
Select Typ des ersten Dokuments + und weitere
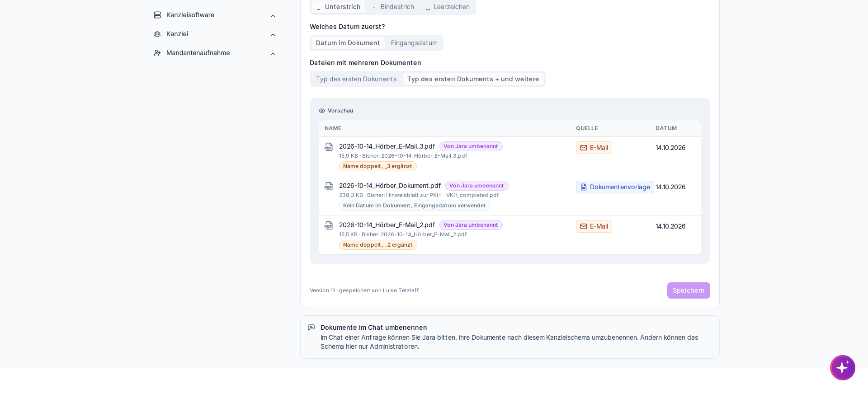coord(473,79)
